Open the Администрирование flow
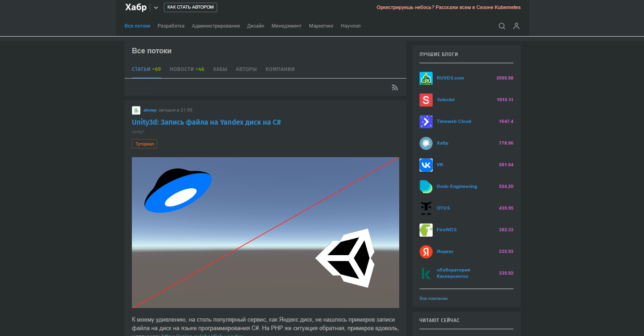 pyautogui.click(x=216, y=26)
